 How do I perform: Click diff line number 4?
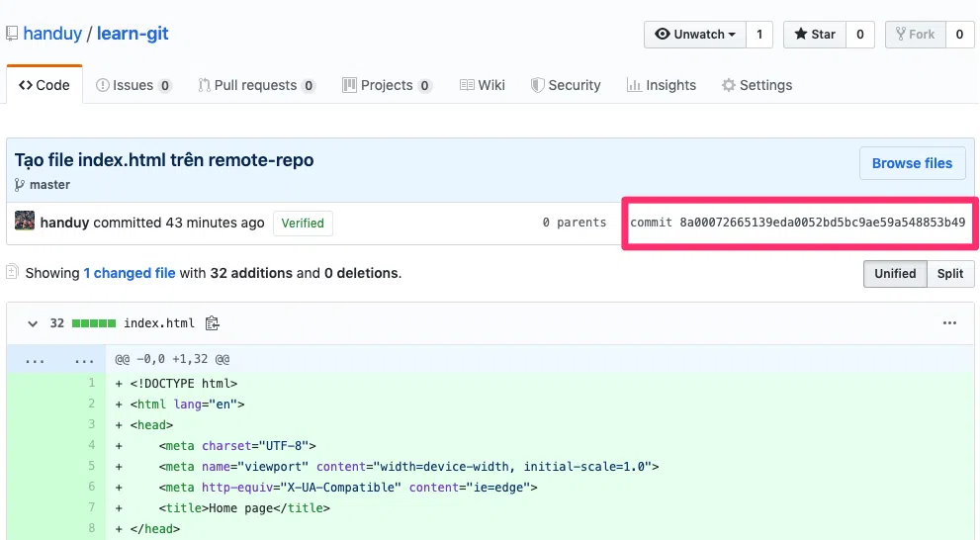pos(92,445)
